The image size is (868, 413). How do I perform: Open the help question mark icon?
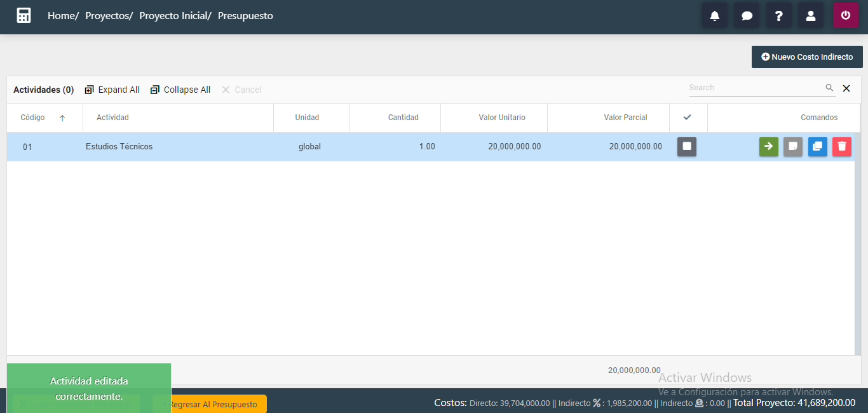tap(778, 15)
